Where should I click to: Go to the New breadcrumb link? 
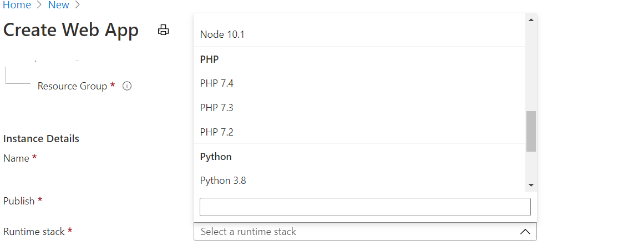pyautogui.click(x=58, y=6)
